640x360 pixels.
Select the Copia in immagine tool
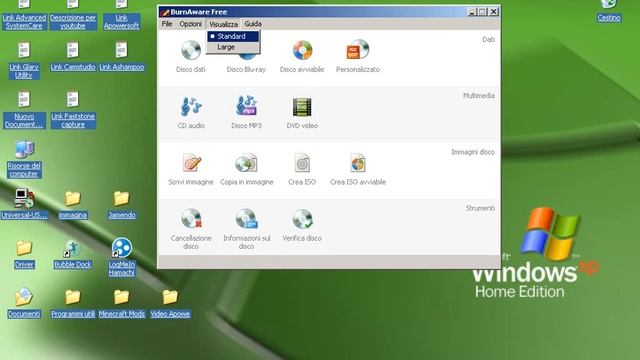coord(247,169)
